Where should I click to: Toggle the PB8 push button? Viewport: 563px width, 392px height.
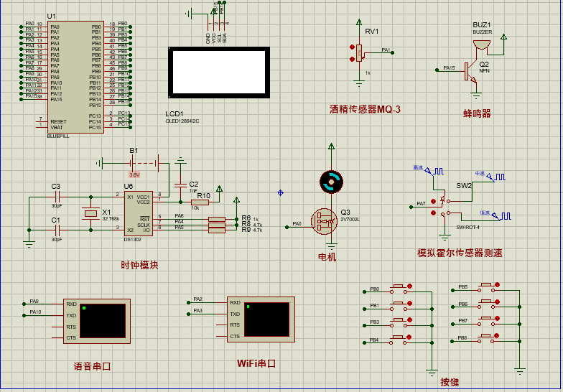tap(487, 338)
